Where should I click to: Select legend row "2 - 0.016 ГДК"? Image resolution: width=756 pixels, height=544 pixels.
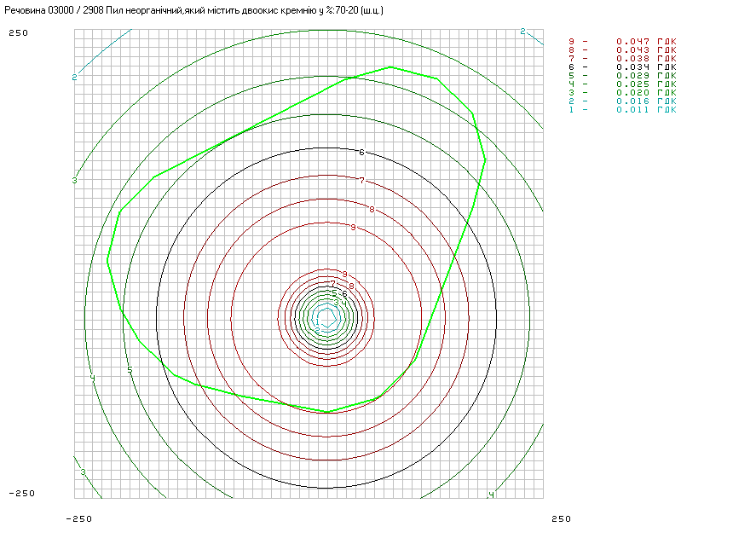(622, 101)
